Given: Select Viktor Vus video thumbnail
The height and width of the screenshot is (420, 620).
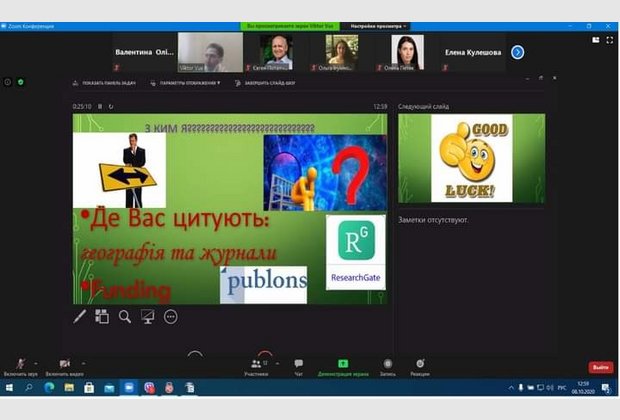Looking at the screenshot, I should tap(210, 52).
